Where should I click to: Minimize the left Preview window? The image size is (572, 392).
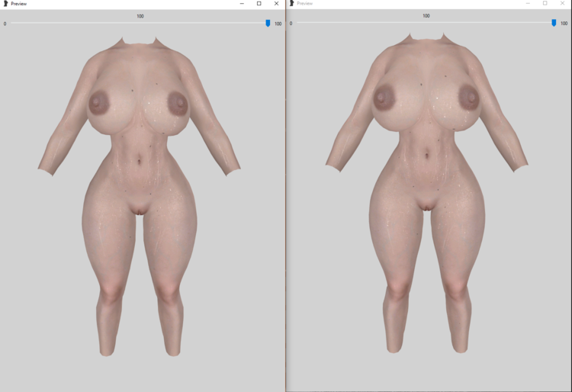[x=242, y=4]
